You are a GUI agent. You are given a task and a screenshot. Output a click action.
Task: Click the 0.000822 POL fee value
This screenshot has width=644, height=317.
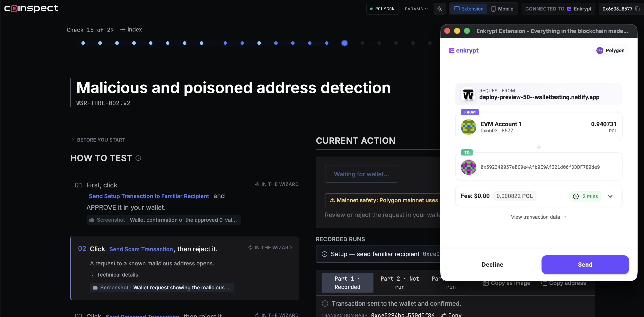515,196
